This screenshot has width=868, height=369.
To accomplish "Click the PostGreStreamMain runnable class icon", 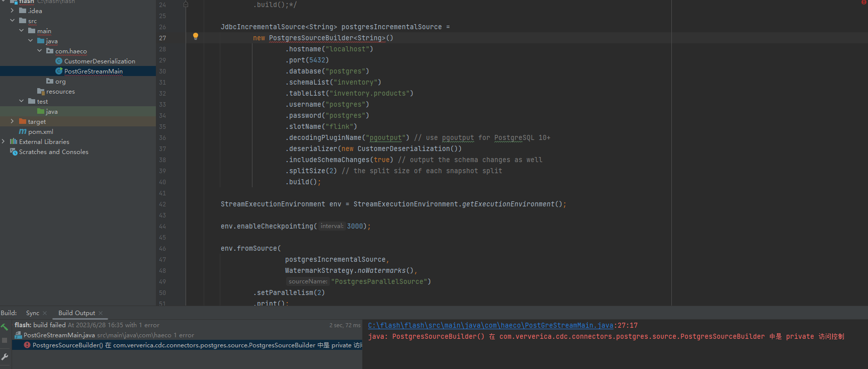I will [59, 71].
